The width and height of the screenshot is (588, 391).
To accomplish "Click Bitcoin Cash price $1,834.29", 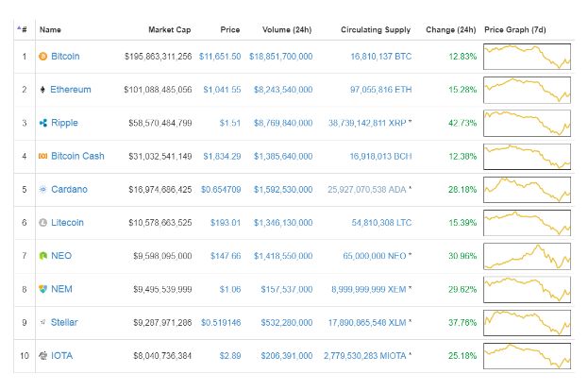I will tap(222, 156).
